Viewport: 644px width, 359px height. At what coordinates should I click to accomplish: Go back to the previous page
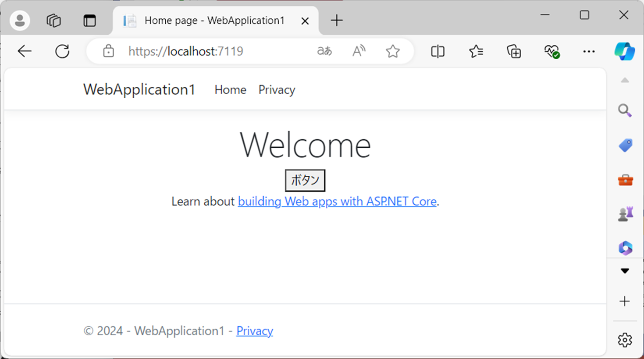25,51
